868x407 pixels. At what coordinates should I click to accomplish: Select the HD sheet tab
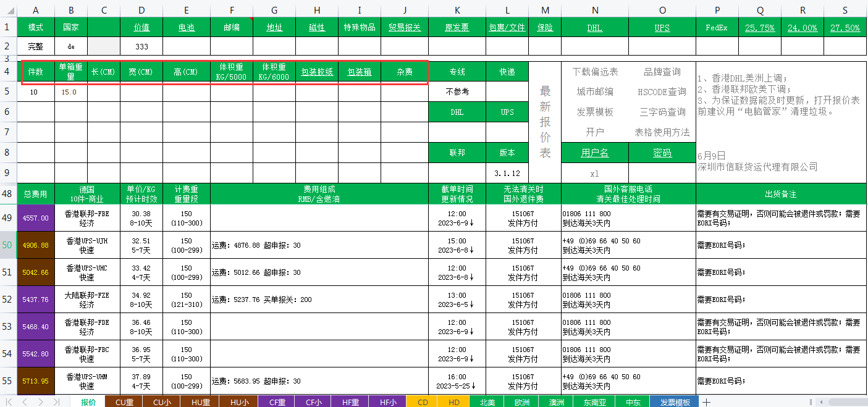[x=453, y=402]
